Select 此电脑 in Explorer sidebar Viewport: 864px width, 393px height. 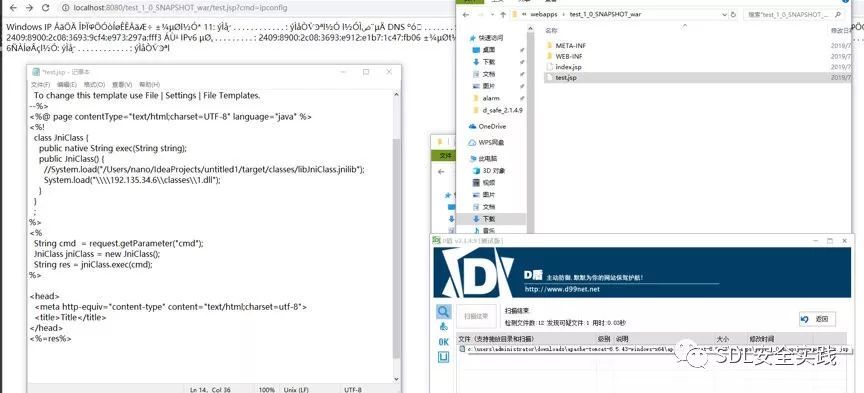pyautogui.click(x=488, y=158)
